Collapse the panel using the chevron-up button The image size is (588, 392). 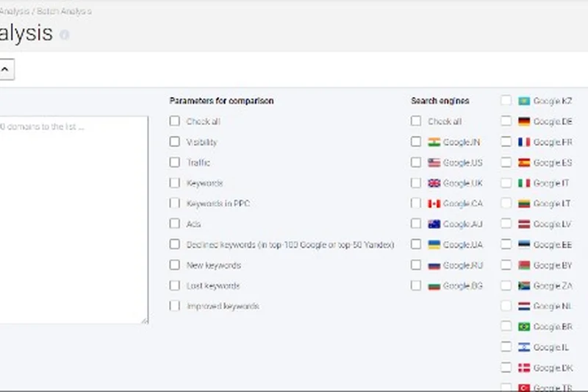[x=4, y=70]
